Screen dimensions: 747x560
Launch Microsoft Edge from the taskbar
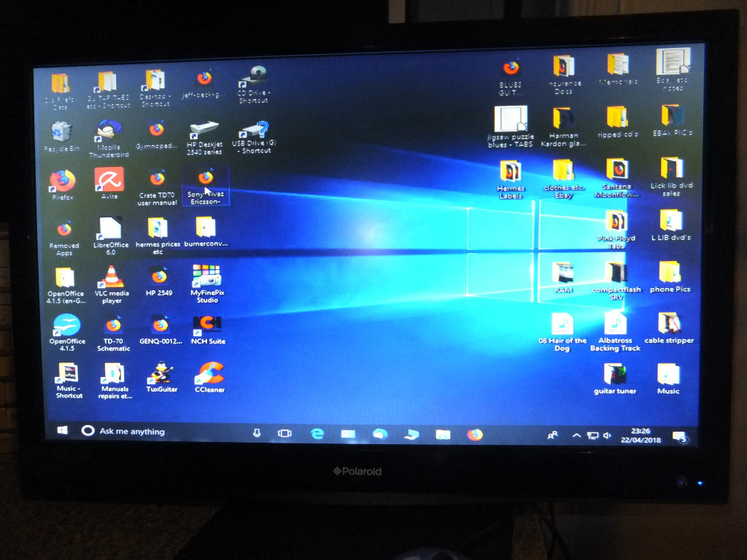317,433
